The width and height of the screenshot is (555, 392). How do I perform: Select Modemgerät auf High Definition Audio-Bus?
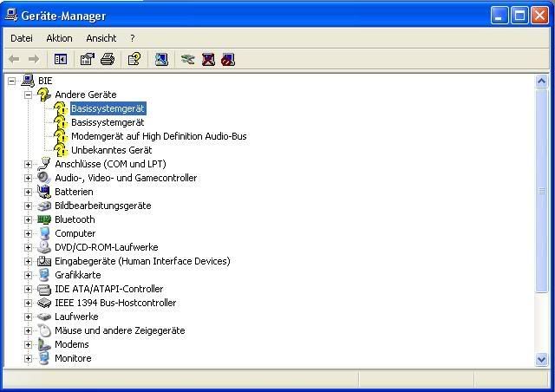pos(159,136)
